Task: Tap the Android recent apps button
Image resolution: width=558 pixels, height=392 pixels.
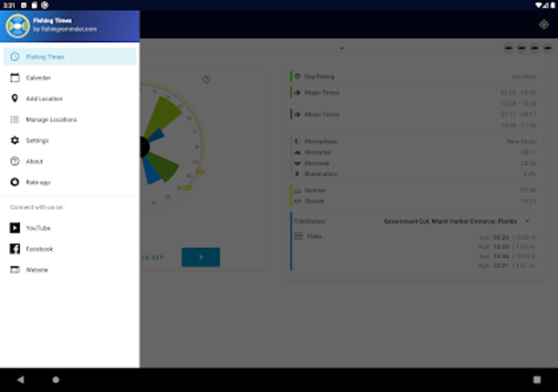Action: tap(536, 378)
